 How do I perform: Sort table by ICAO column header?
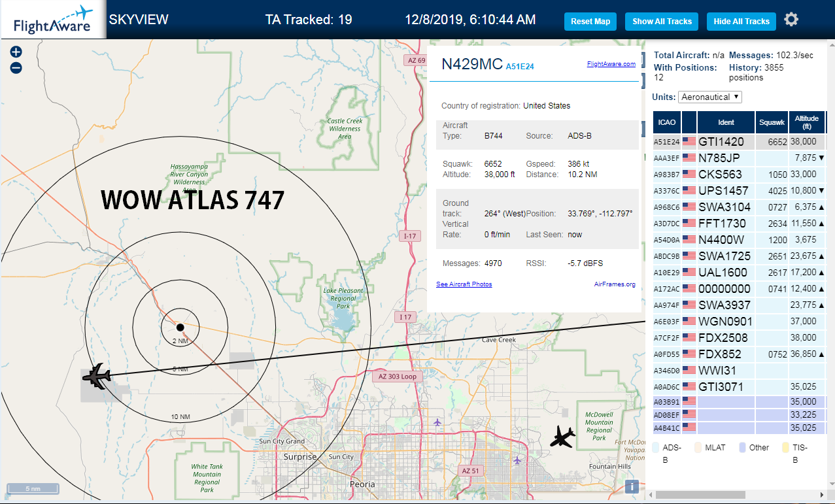(667, 122)
